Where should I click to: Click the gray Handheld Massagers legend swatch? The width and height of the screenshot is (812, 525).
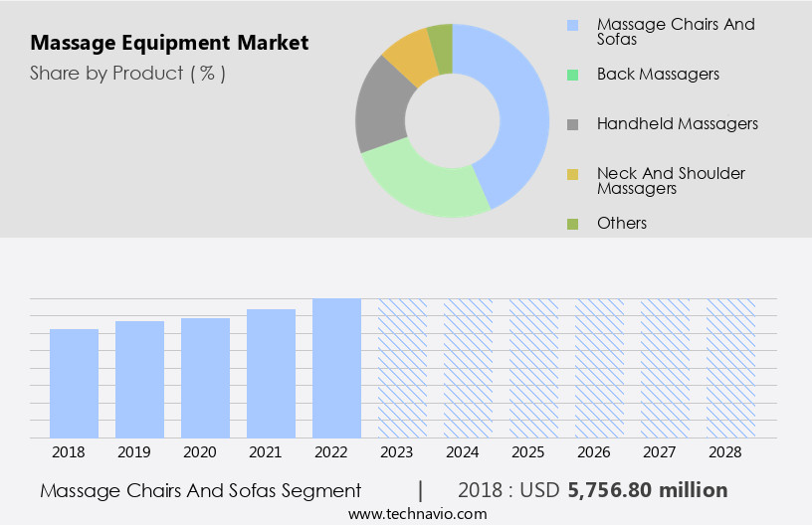tap(572, 124)
